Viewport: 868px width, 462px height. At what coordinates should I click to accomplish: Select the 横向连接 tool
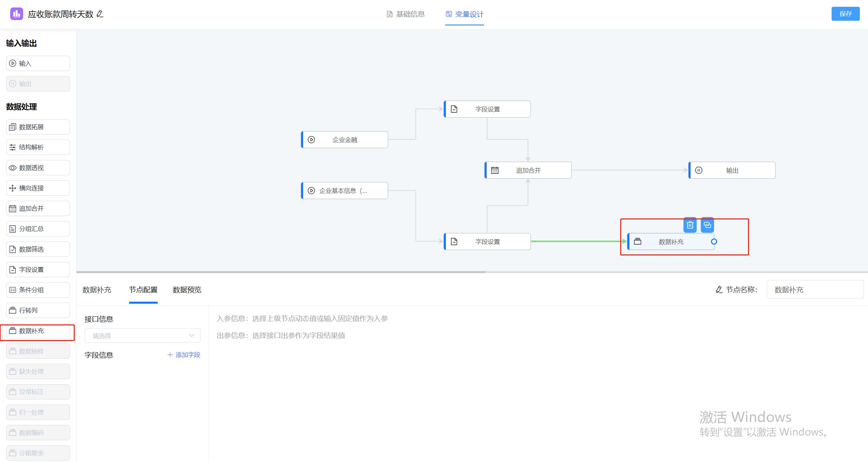(37, 188)
